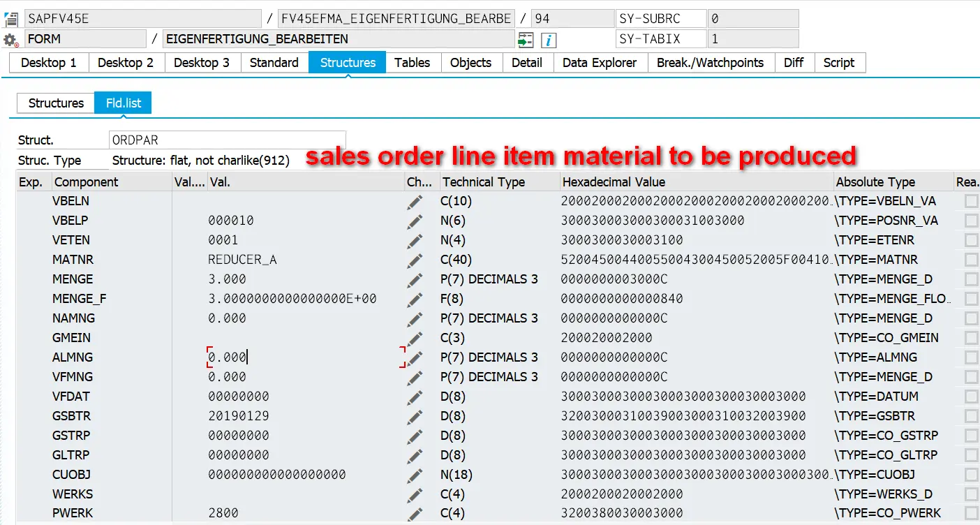Click the program list icon beside SAPFV45E

tap(10, 20)
